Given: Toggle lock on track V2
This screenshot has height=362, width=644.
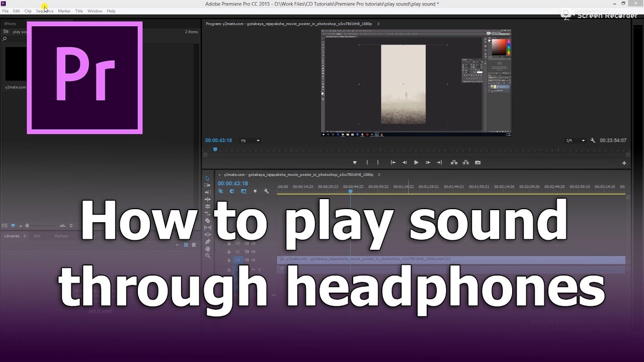Looking at the screenshot, I should [229, 251].
